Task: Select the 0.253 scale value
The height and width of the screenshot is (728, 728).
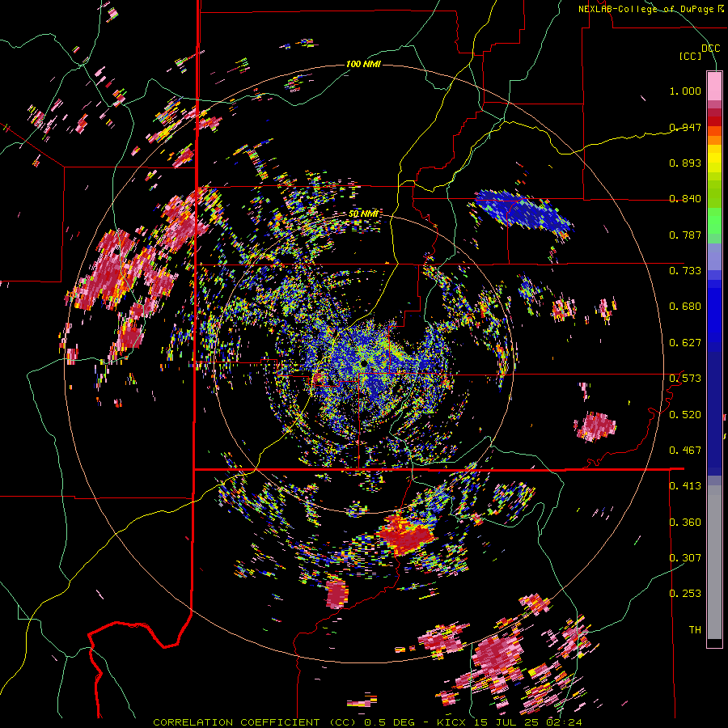Action: click(x=685, y=594)
